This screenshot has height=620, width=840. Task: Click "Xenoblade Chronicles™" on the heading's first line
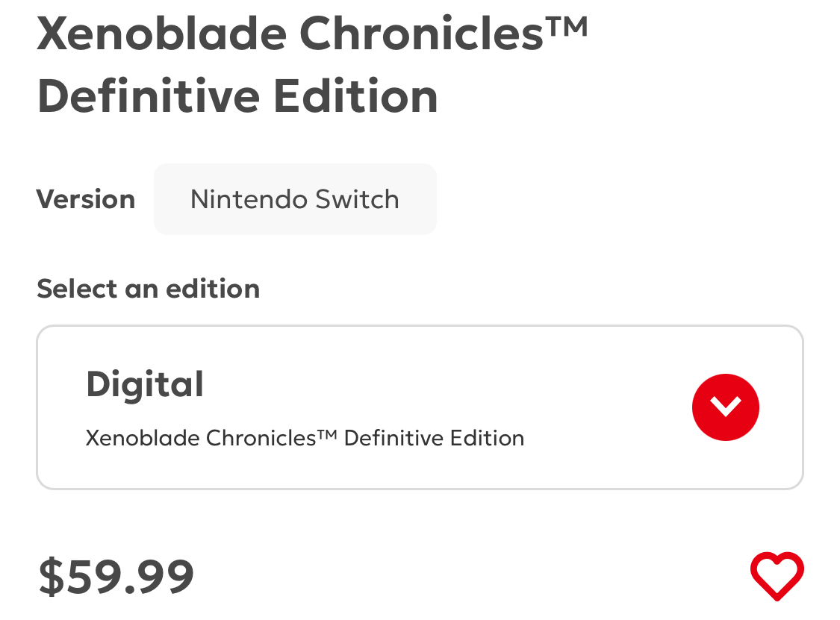click(312, 34)
